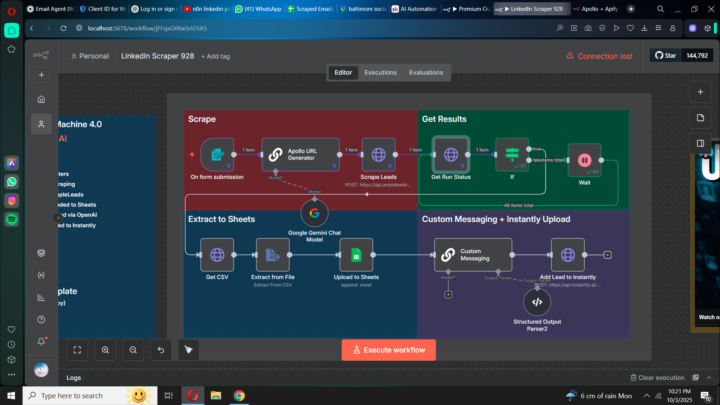Open the n8n sidebar insights chart icon

pos(41,298)
